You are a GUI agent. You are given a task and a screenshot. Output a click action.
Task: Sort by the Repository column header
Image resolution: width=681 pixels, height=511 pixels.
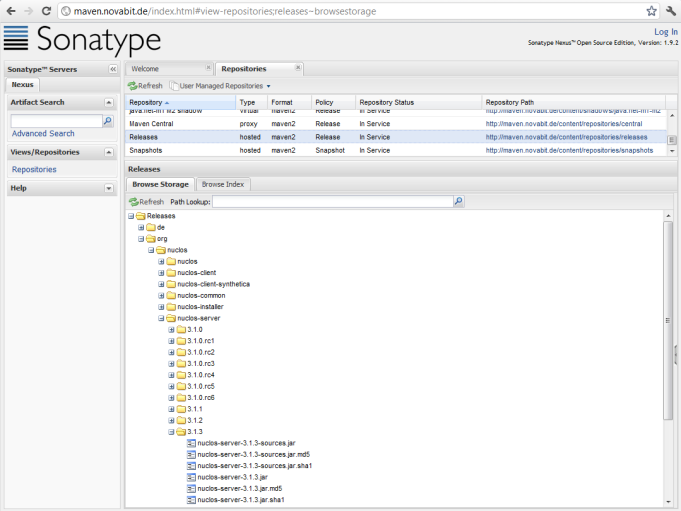pos(180,102)
